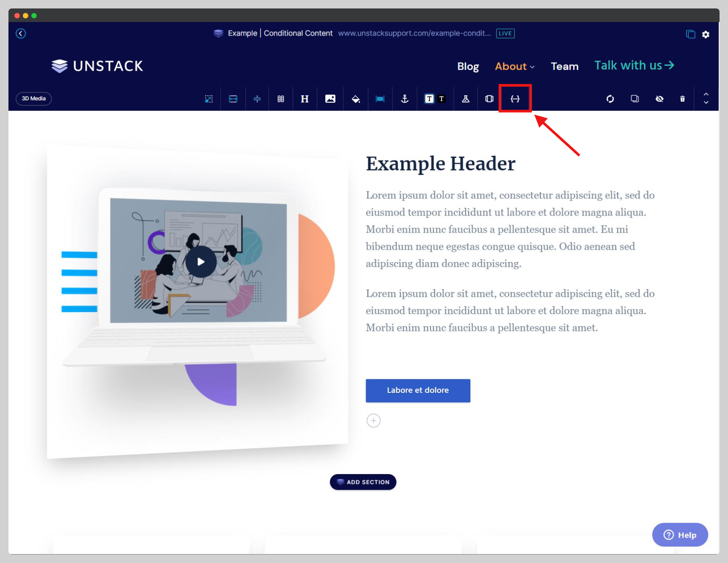
Task: Expand the About navigation dropdown
Action: [514, 66]
